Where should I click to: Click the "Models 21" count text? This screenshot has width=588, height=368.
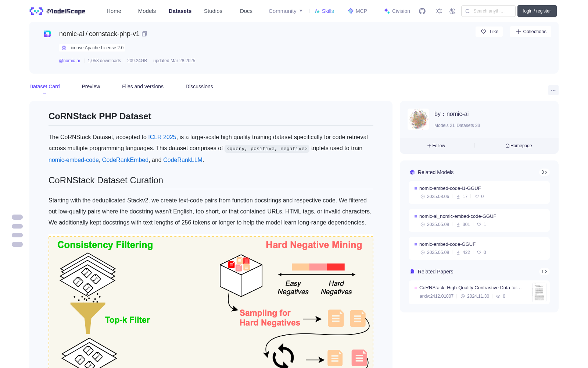(x=444, y=125)
